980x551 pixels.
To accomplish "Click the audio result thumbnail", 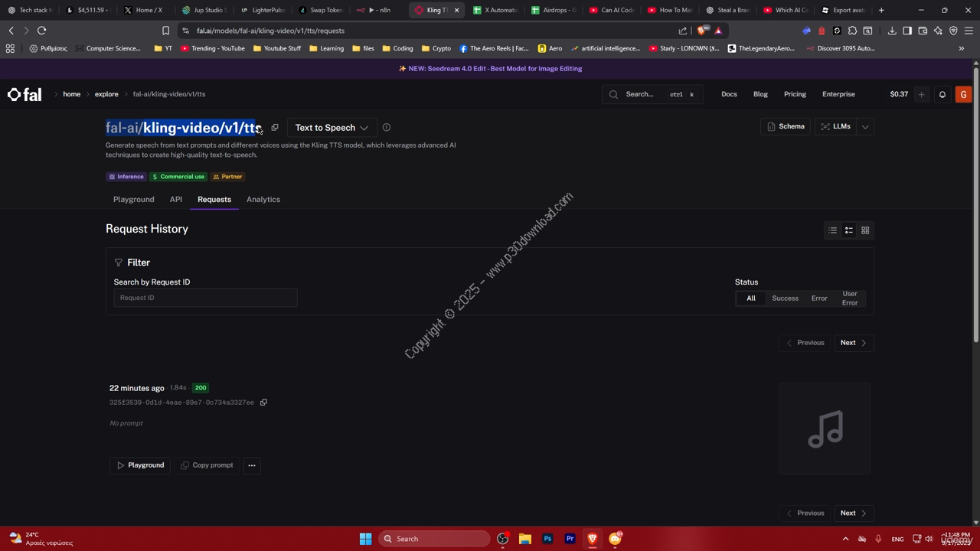I will 825,429.
